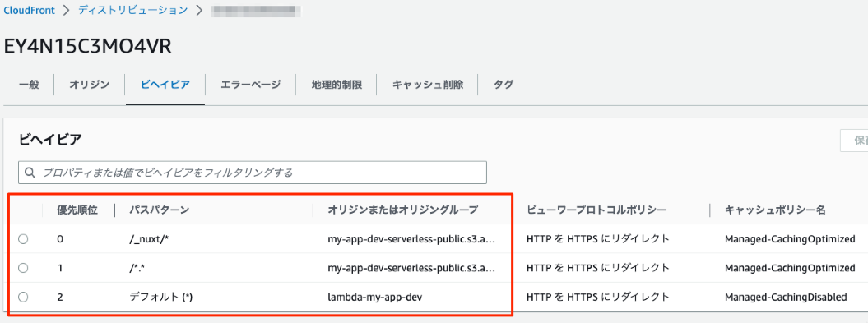Focus the behavior filter search field

(x=253, y=173)
